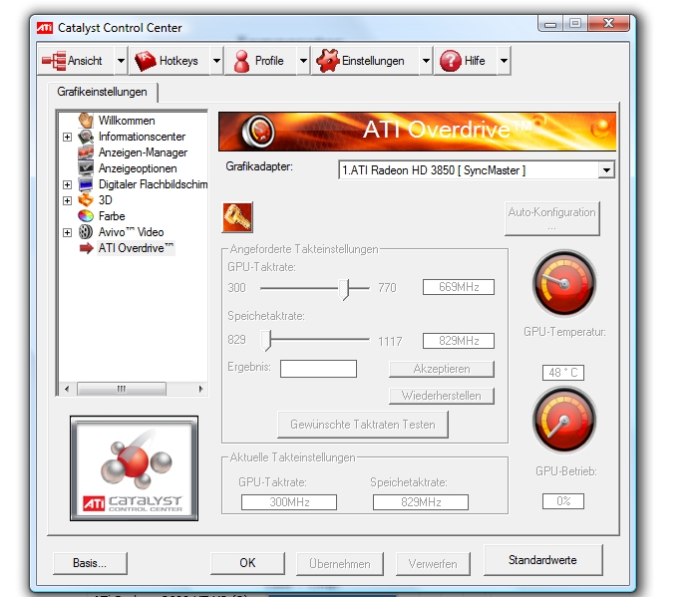Expand the Avivo Video tree node

(68, 232)
